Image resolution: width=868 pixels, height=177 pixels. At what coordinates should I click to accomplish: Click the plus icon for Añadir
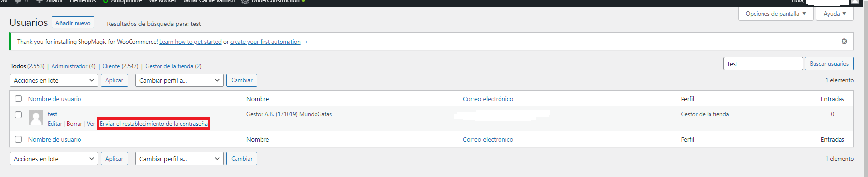point(40,1)
